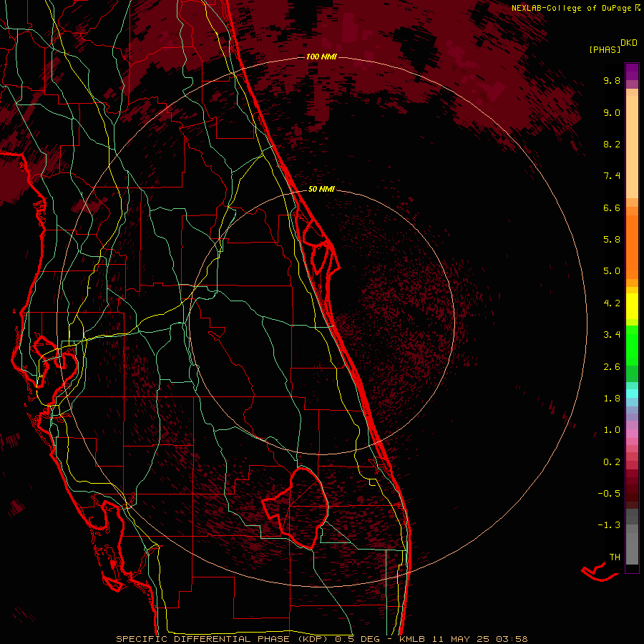Viewport: 644px width, 644px height.
Task: Click the 8.2 legend value
Action: (612, 144)
